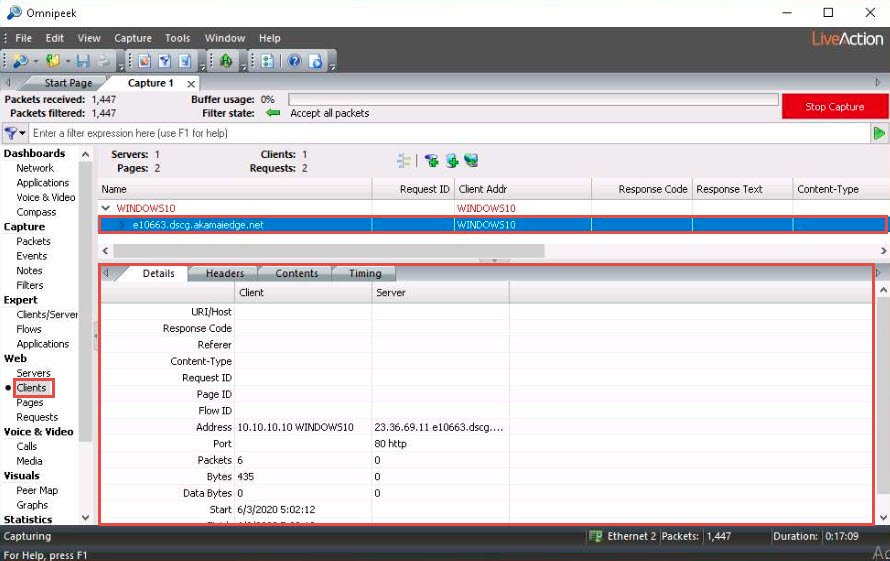Viewport: 890px width, 561px height.
Task: Open Network dashboard in navigation pane
Action: 35,168
